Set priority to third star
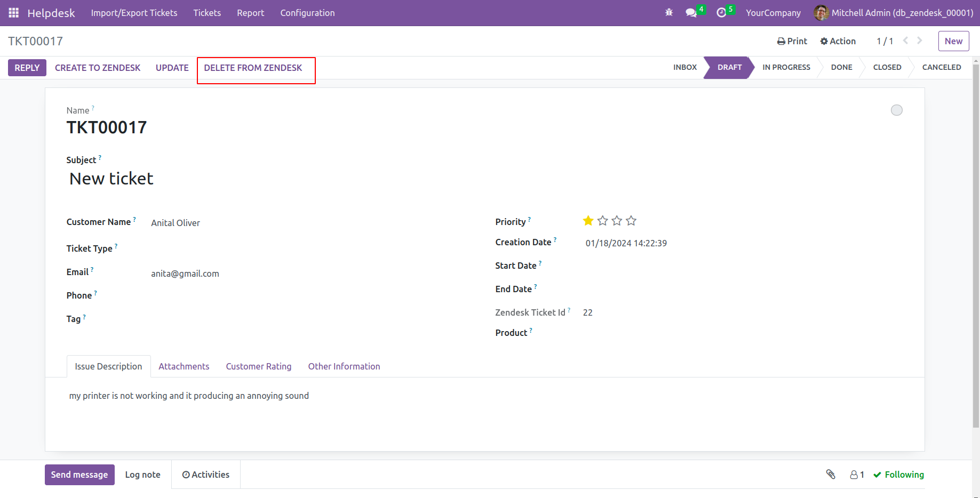The image size is (980, 498). coord(617,221)
